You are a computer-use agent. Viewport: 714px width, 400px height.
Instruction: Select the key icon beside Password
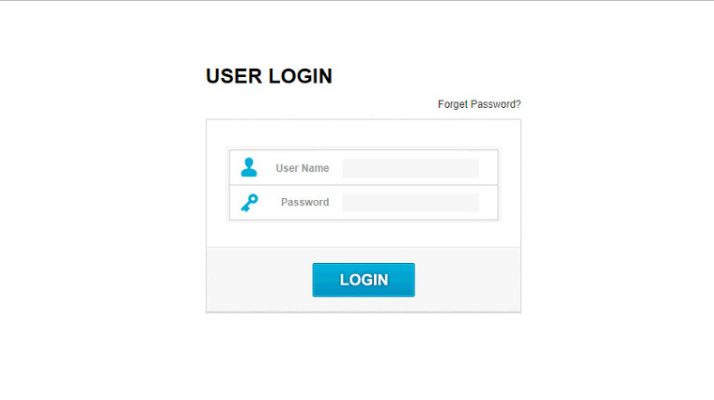[x=249, y=202]
